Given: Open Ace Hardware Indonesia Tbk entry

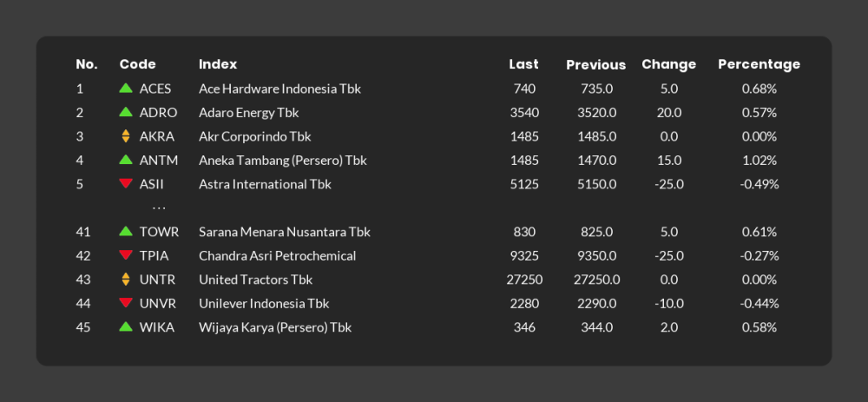Looking at the screenshot, I should [x=279, y=89].
